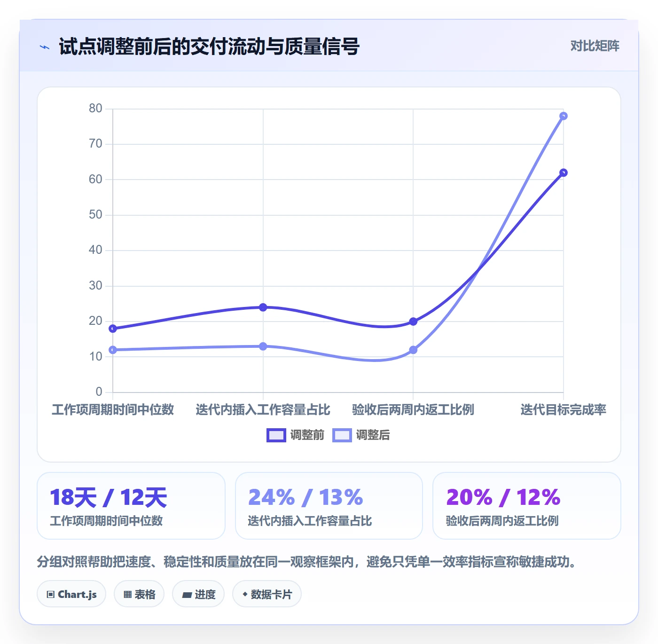This screenshot has height=644, width=658.
Task: Select the 调整后 point at 验收后两周内返工比例
Action: [x=413, y=350]
